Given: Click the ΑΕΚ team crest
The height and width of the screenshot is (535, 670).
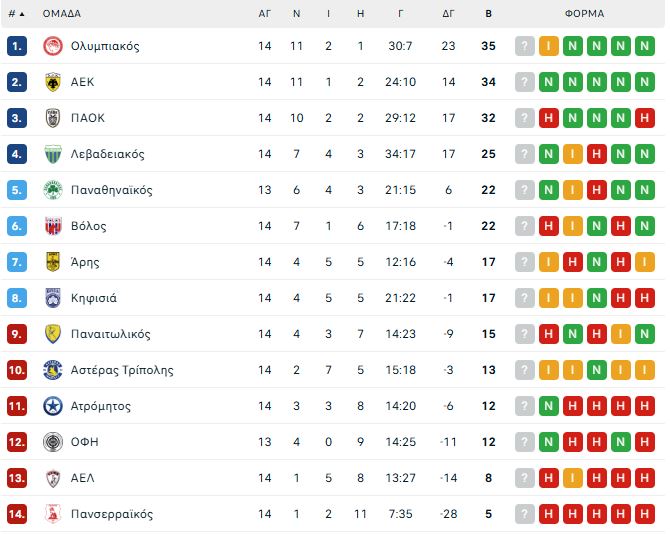Looking at the screenshot, I should (53, 82).
